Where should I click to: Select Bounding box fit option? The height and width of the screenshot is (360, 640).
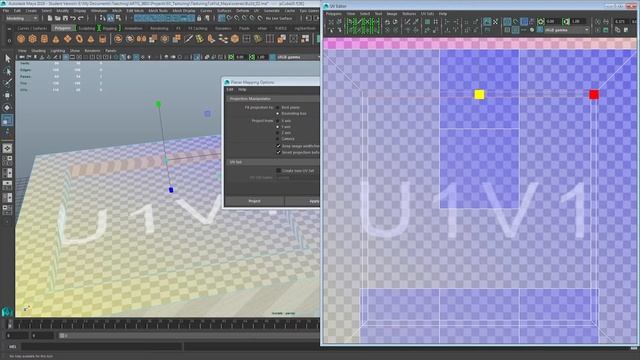278,113
